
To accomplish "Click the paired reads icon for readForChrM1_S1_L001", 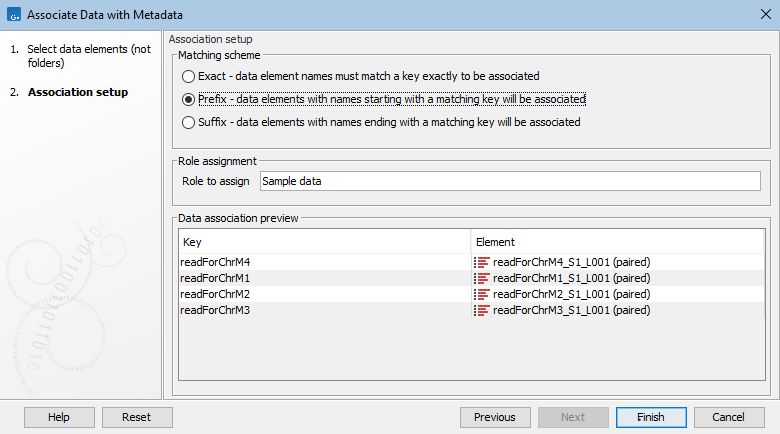I will 482,278.
